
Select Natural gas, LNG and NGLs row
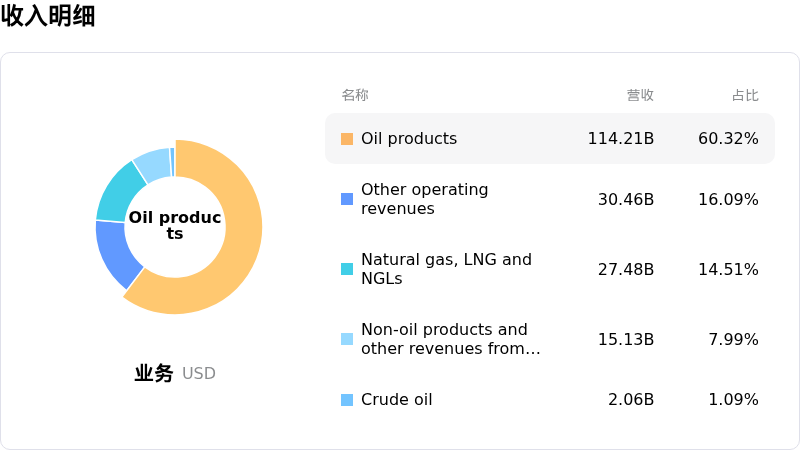(x=446, y=269)
